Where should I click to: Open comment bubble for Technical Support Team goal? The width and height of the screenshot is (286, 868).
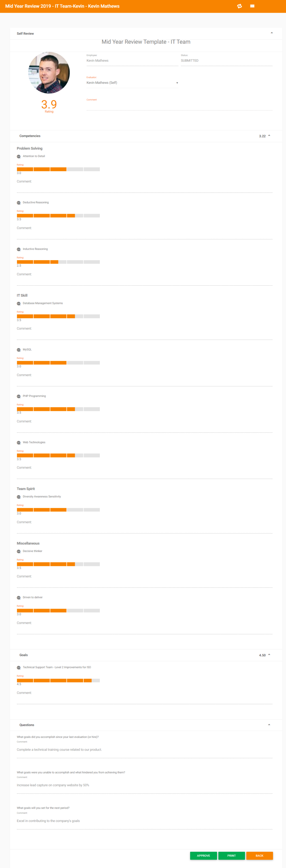click(x=18, y=668)
